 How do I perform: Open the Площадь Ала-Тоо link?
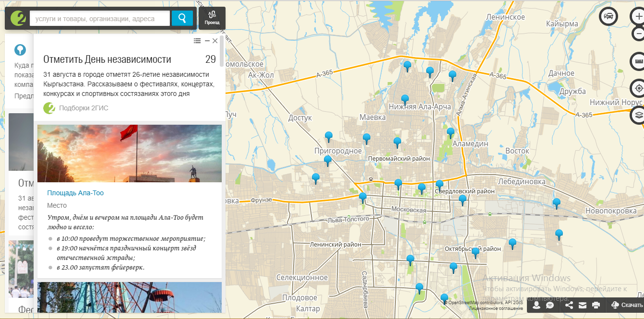tap(75, 193)
